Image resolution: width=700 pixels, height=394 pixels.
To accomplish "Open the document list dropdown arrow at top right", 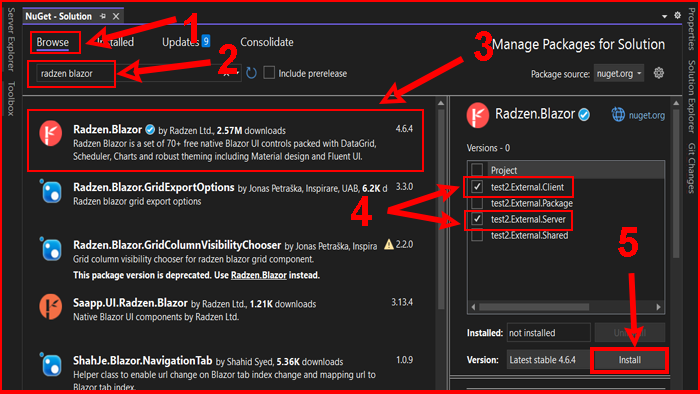I will 664,16.
